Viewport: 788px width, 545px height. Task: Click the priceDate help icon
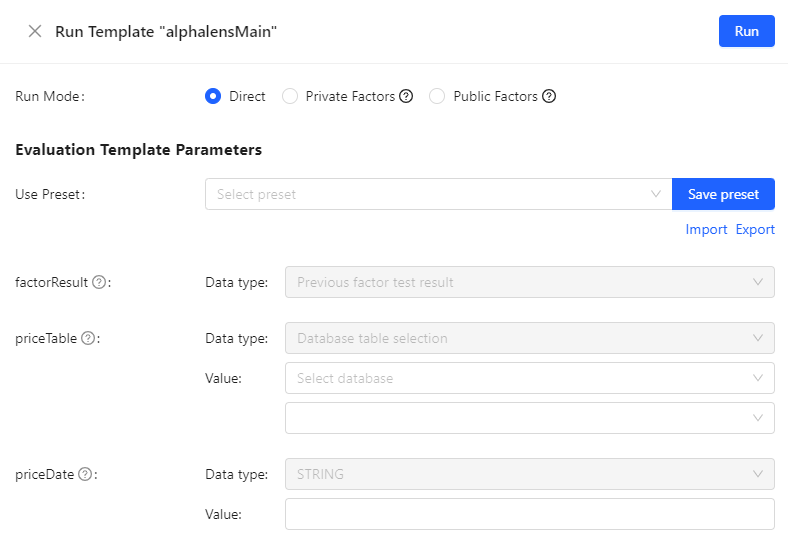pyautogui.click(x=85, y=474)
